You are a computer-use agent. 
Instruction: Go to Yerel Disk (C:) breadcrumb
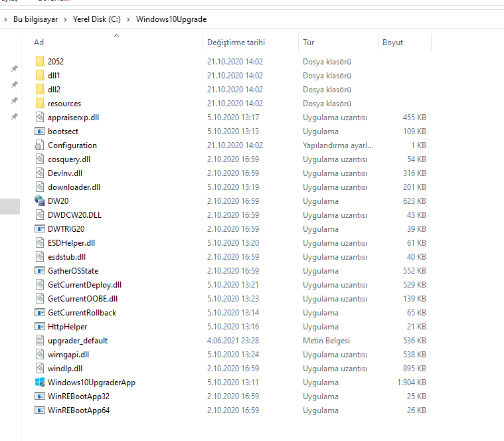pos(97,19)
